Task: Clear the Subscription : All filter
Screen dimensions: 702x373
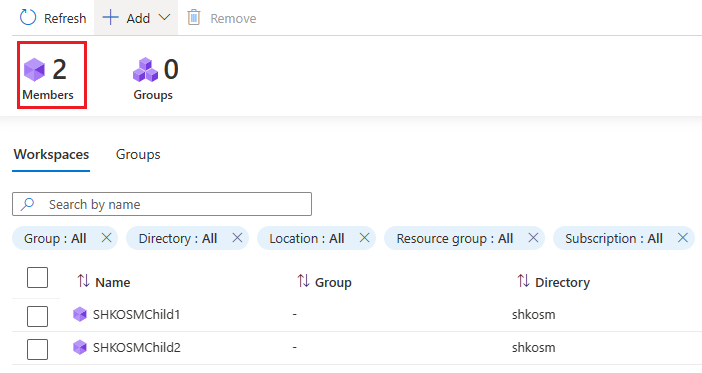Action: [683, 238]
